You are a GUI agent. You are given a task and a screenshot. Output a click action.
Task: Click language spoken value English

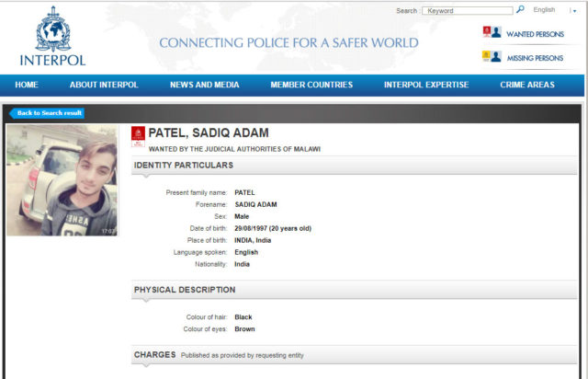point(246,252)
